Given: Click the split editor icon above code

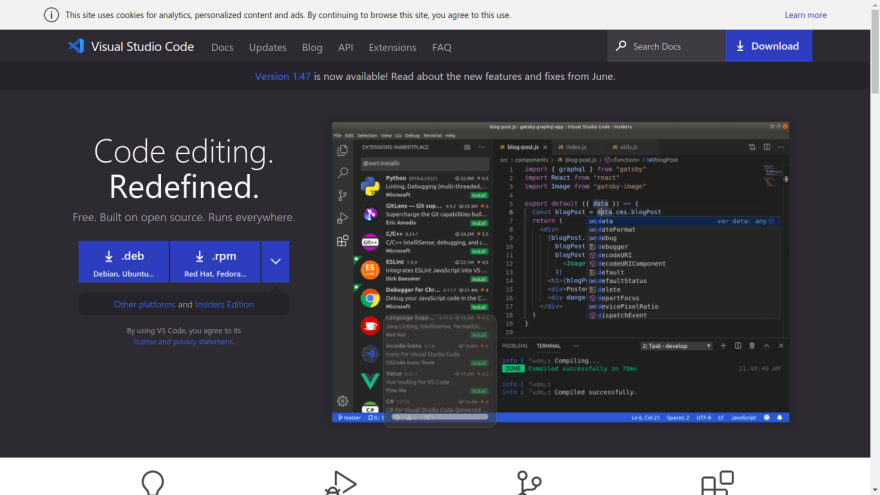Looking at the screenshot, I should [767, 147].
